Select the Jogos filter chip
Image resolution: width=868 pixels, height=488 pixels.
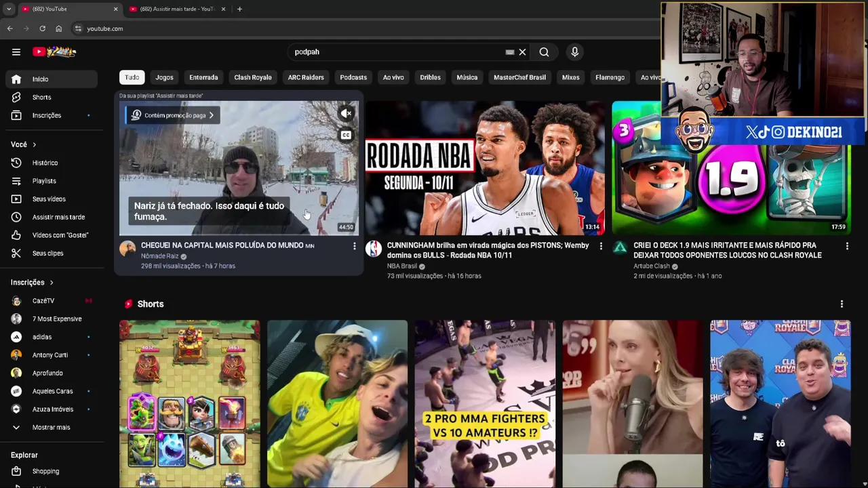point(164,77)
